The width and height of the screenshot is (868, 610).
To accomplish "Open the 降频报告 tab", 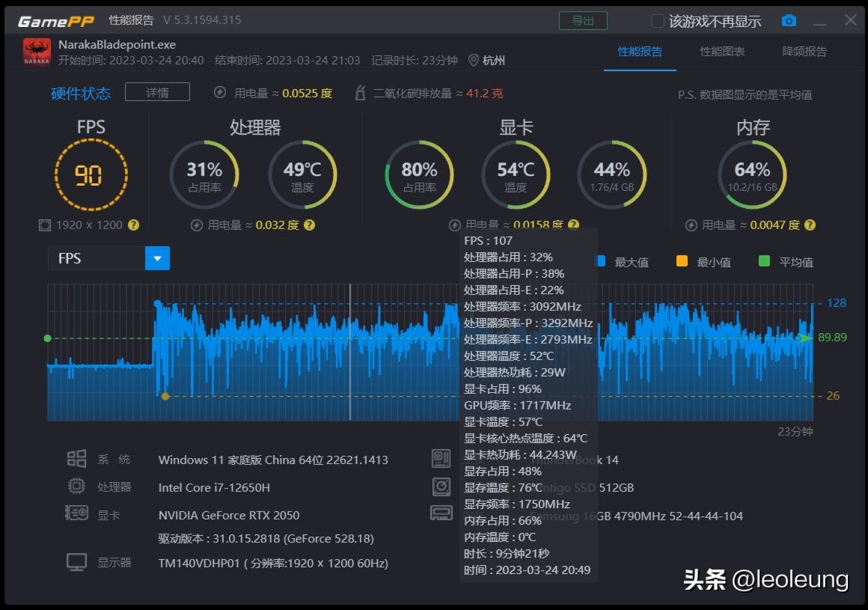I will coord(804,52).
